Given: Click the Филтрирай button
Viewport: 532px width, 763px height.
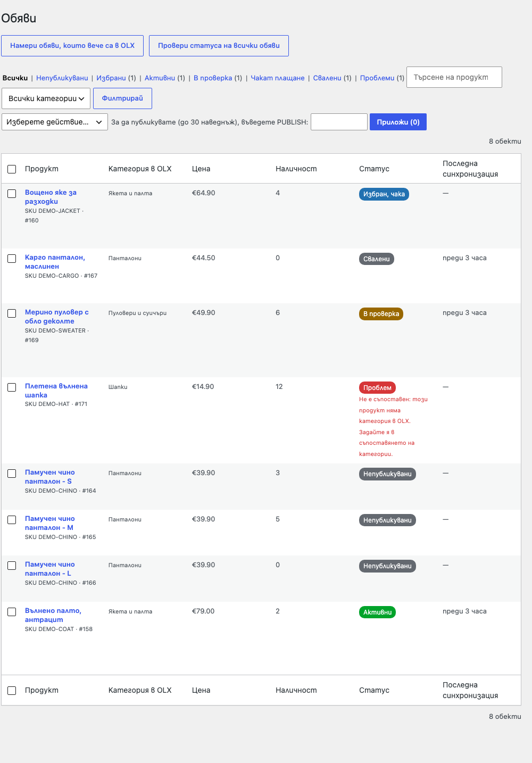Looking at the screenshot, I should pyautogui.click(x=122, y=98).
